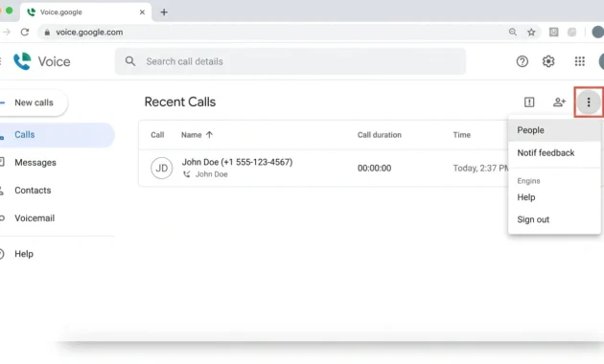The height and width of the screenshot is (364, 604).
Task: Click the site lock icon
Action: [47, 33]
